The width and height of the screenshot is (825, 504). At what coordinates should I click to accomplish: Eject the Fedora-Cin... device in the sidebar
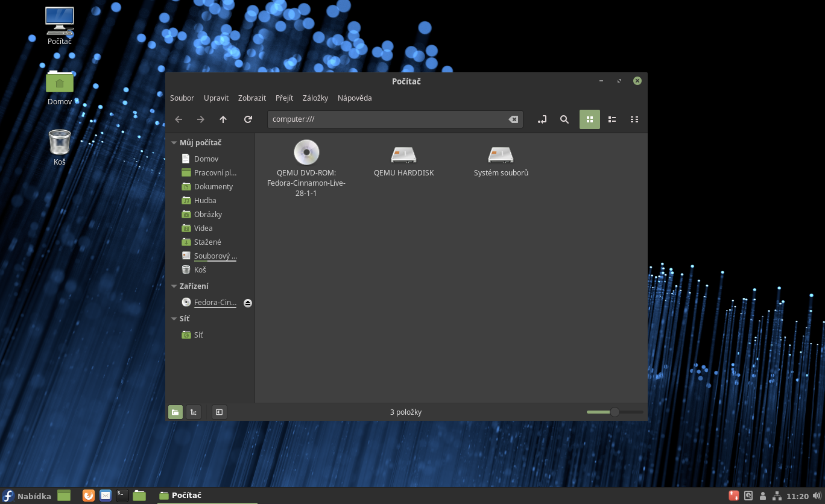click(x=248, y=303)
